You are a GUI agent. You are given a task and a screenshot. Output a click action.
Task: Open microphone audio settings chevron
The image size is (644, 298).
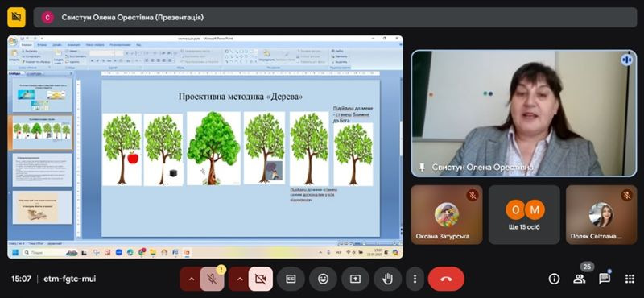point(191,279)
